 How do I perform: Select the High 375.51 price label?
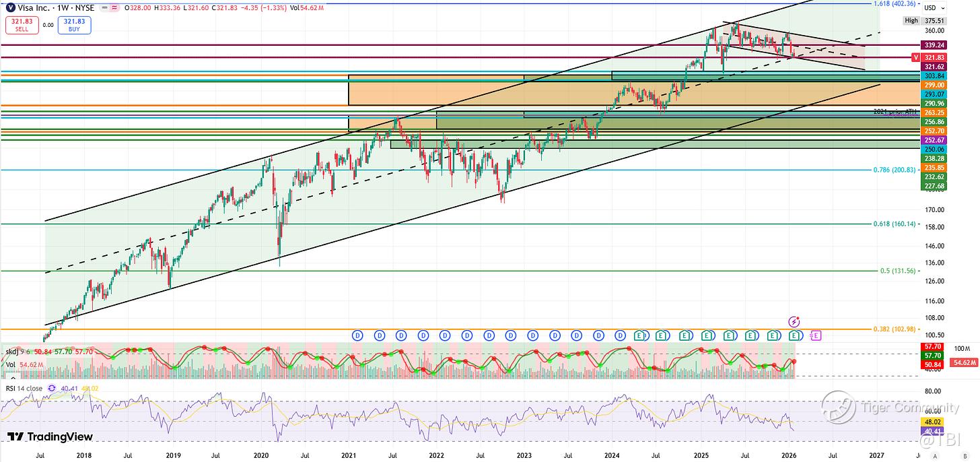(x=924, y=21)
